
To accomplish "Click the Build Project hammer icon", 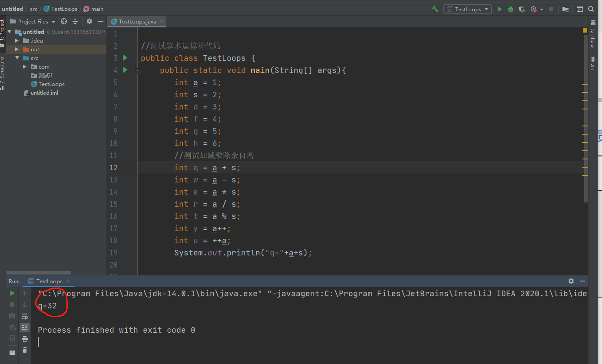I will (x=435, y=9).
